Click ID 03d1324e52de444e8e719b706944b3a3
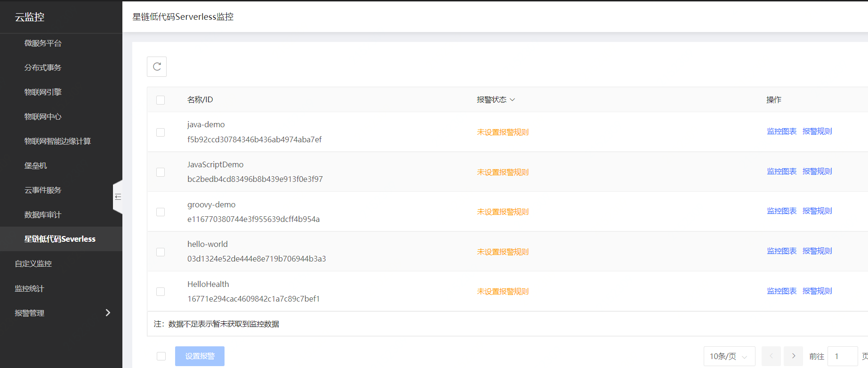The image size is (868, 368). coord(257,259)
